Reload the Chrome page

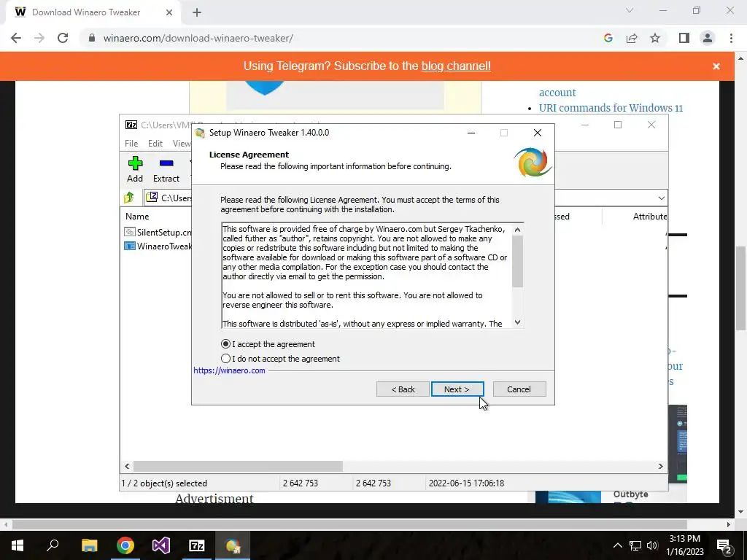tap(63, 38)
